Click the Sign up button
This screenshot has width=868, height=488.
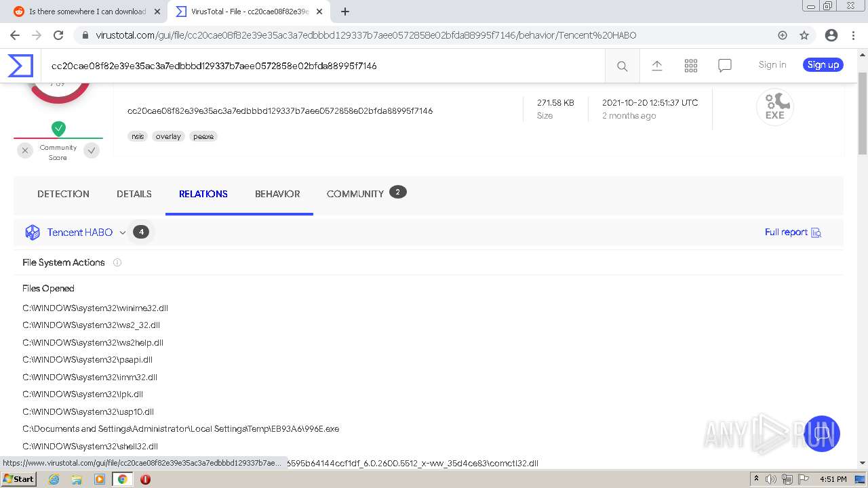(x=823, y=64)
